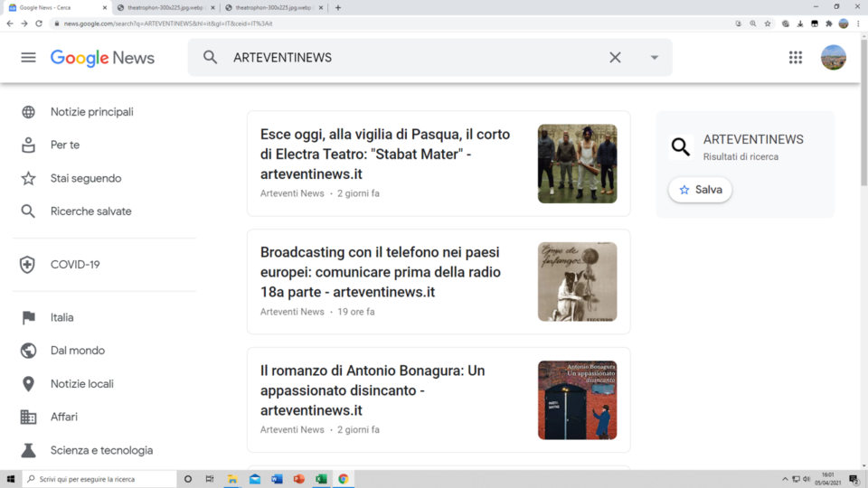Click Salva to save this search
The image size is (868, 488).
[700, 190]
